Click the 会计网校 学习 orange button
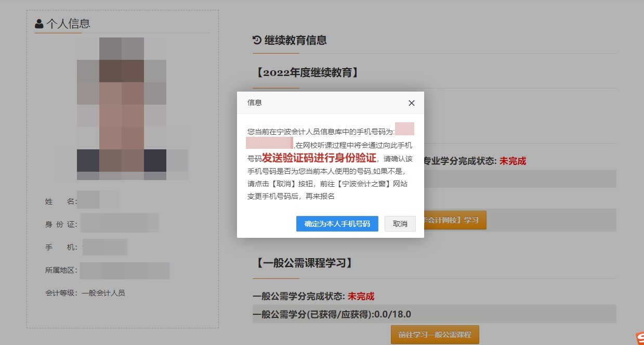The width and height of the screenshot is (644, 345). click(455, 220)
